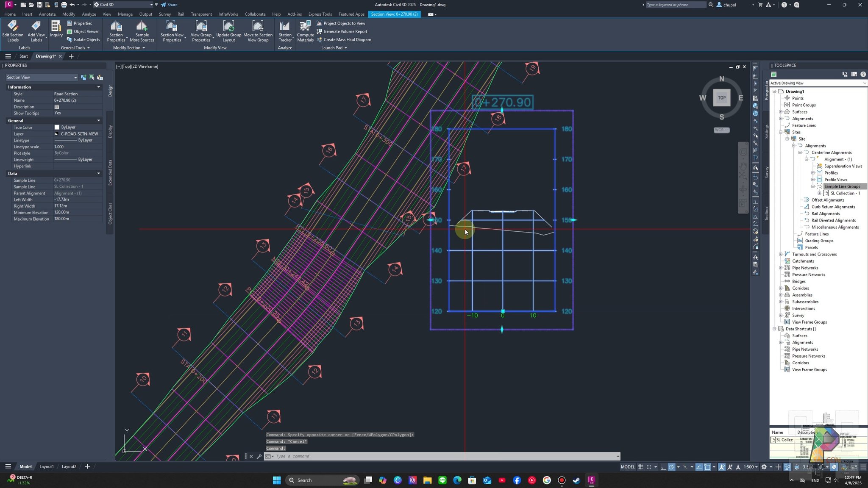Open Civil 3D workspace dropdown
868x488 pixels.
[x=123, y=5]
